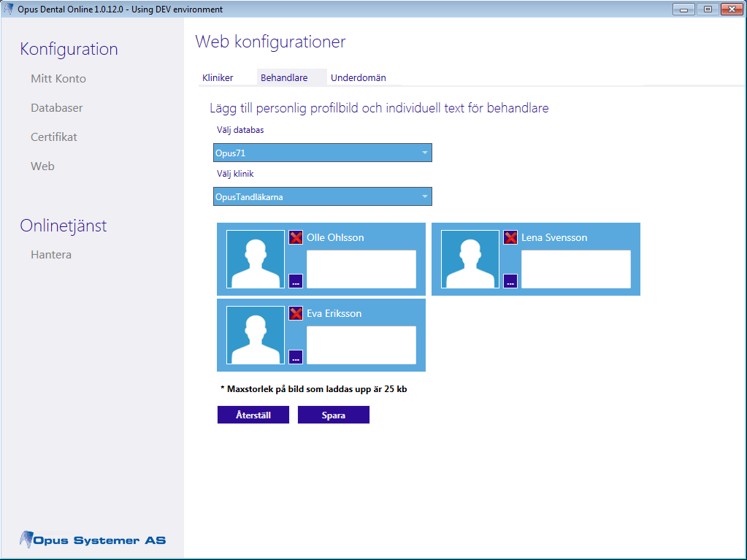The height and width of the screenshot is (560, 747).
Task: Click the Olle Ohlsson name label
Action: [335, 237]
